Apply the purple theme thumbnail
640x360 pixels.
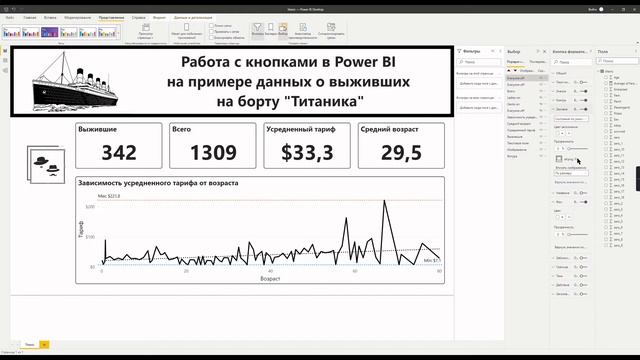point(49,32)
